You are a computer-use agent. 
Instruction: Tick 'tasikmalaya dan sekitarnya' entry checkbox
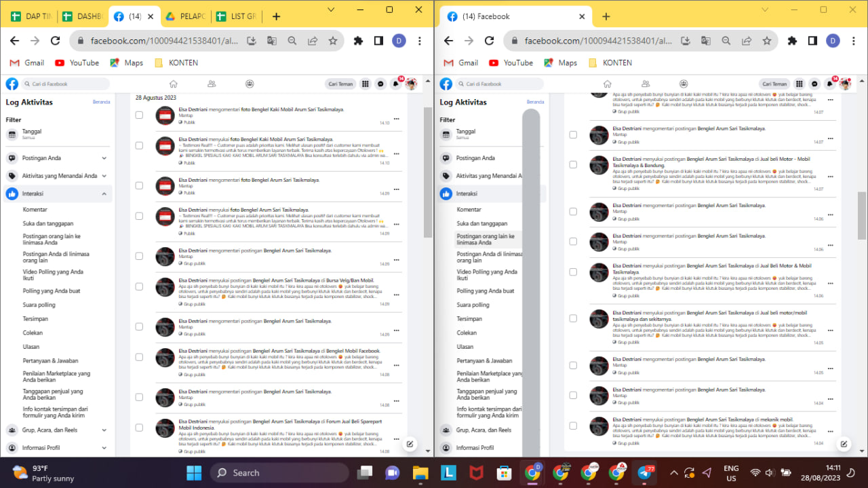pyautogui.click(x=573, y=318)
